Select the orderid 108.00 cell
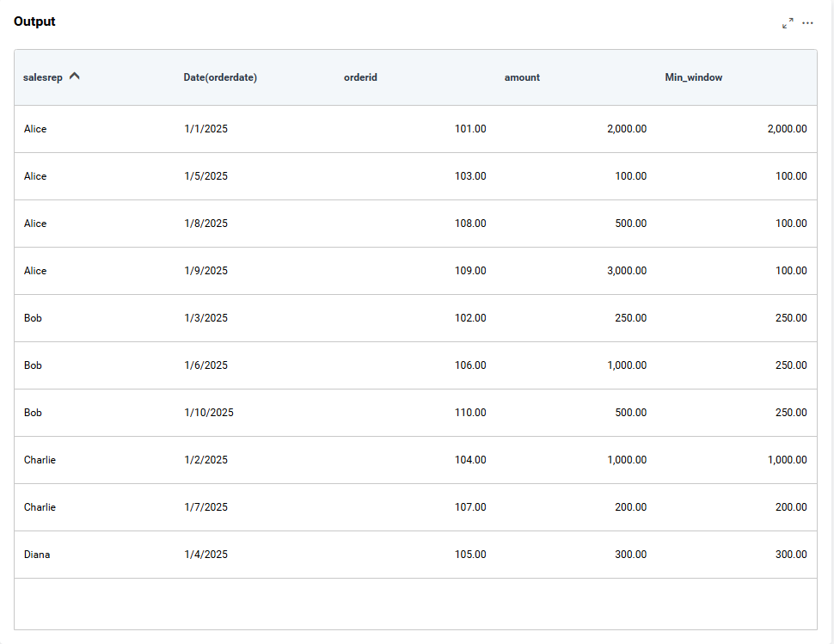Image resolution: width=834 pixels, height=644 pixels. pyautogui.click(x=469, y=224)
